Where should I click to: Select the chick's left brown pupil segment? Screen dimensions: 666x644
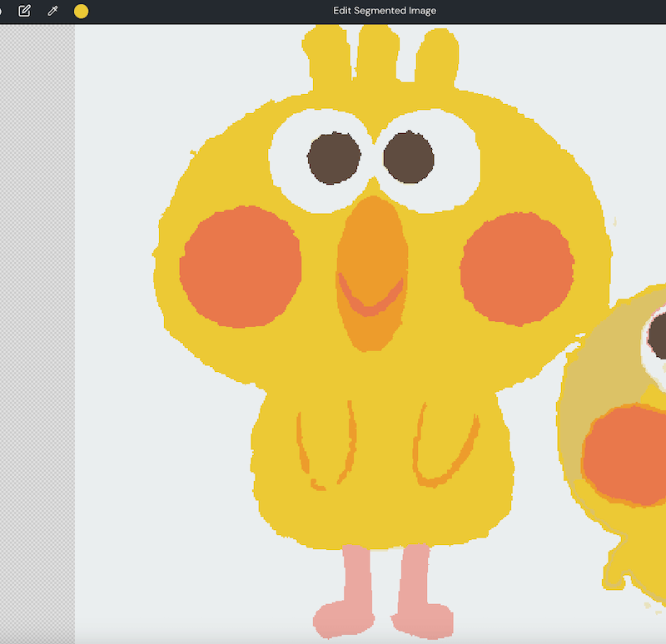tap(334, 156)
